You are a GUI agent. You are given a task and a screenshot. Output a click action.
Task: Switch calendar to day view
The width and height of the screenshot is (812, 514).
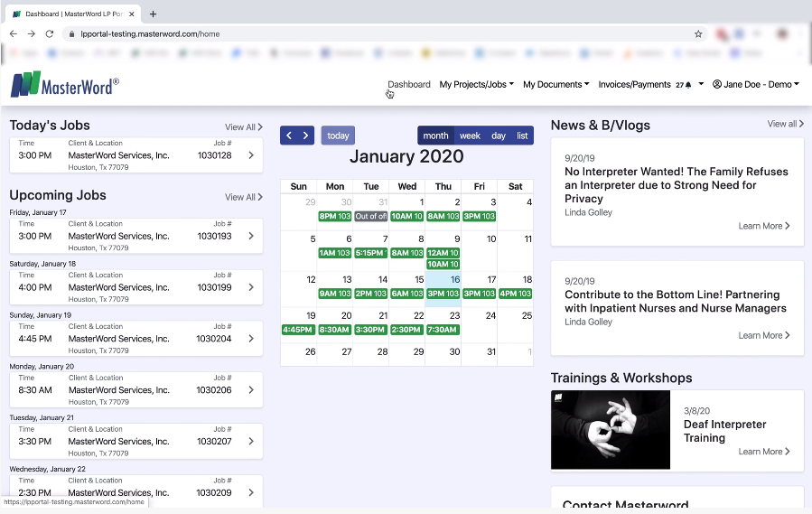(499, 136)
